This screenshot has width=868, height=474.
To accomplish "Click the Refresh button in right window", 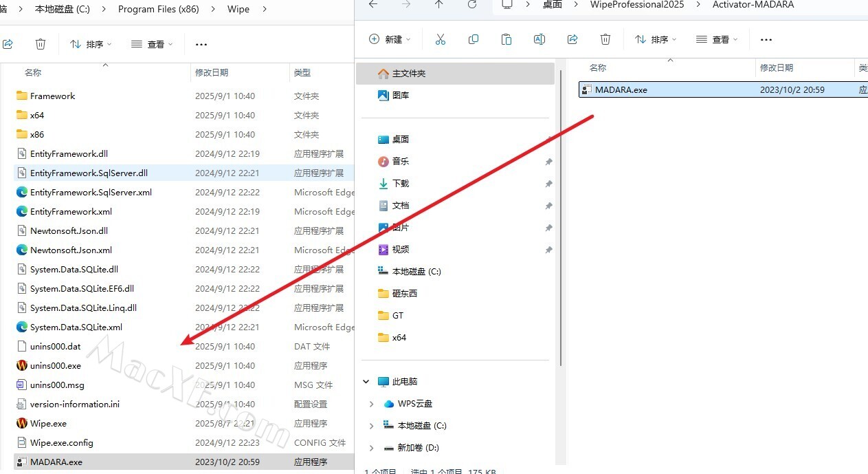I will tap(472, 5).
